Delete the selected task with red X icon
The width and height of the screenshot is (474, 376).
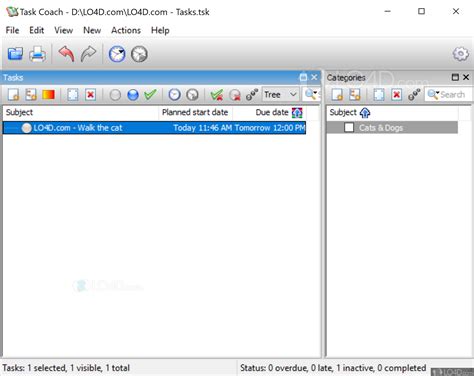[x=90, y=95]
